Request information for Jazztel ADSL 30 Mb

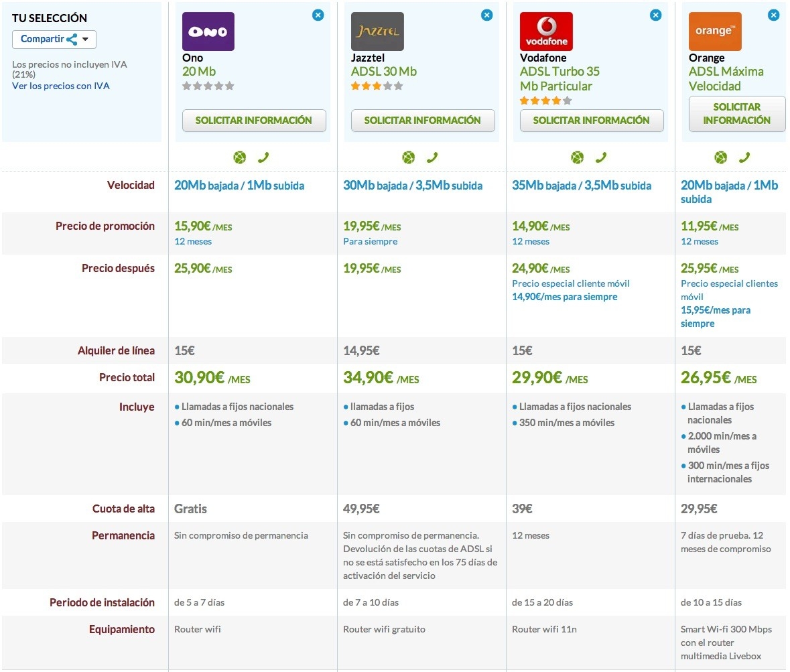(x=423, y=121)
